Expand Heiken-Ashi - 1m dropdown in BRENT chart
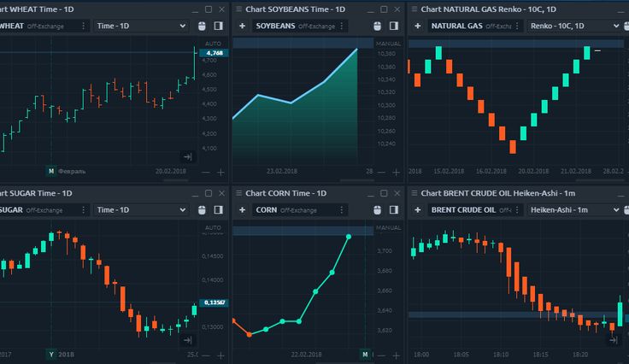 (x=573, y=209)
